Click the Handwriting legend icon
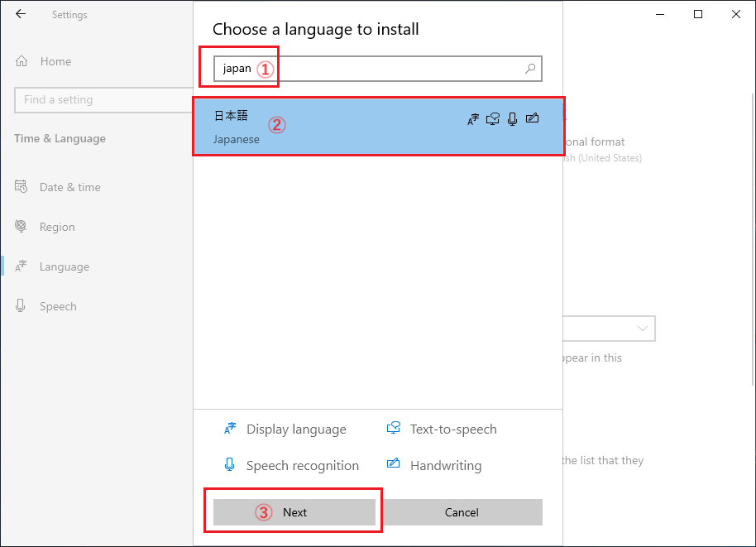 394,463
